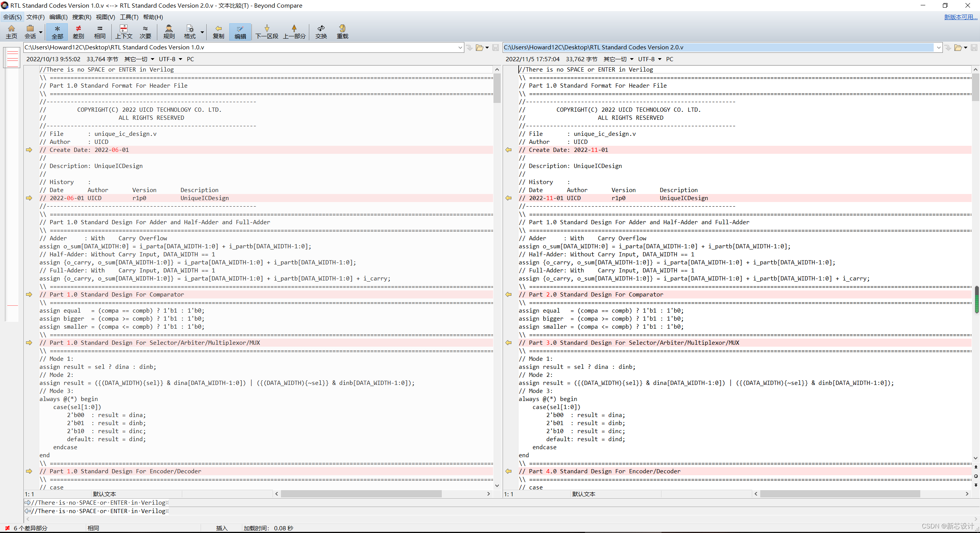The width and height of the screenshot is (980, 533).
Task: Open the Rules (规则) toolbar icon
Action: [169, 32]
